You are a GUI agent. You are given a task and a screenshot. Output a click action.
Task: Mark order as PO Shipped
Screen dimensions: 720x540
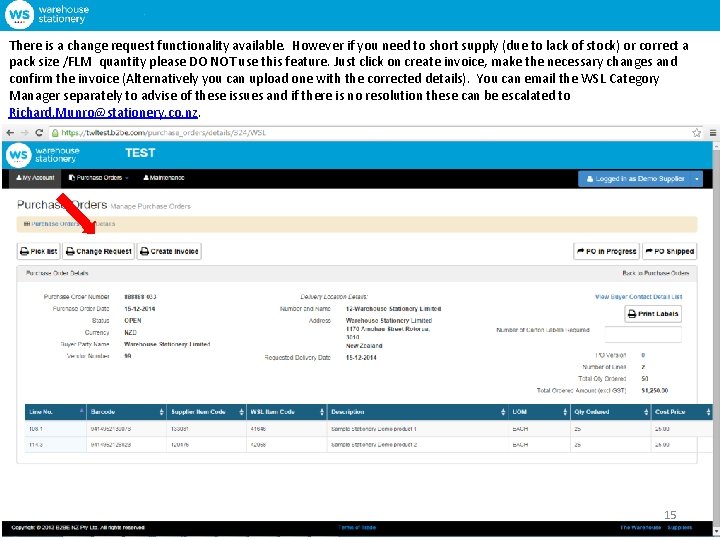669,252
